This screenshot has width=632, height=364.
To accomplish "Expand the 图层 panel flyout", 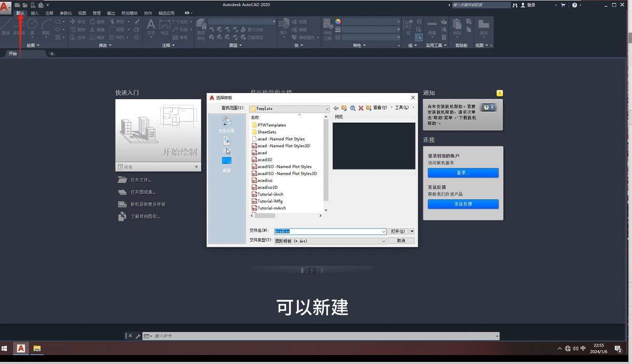I will [235, 45].
